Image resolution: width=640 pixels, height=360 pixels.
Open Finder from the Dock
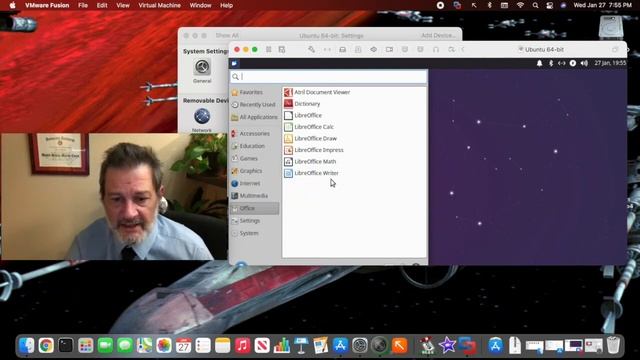(x=27, y=346)
